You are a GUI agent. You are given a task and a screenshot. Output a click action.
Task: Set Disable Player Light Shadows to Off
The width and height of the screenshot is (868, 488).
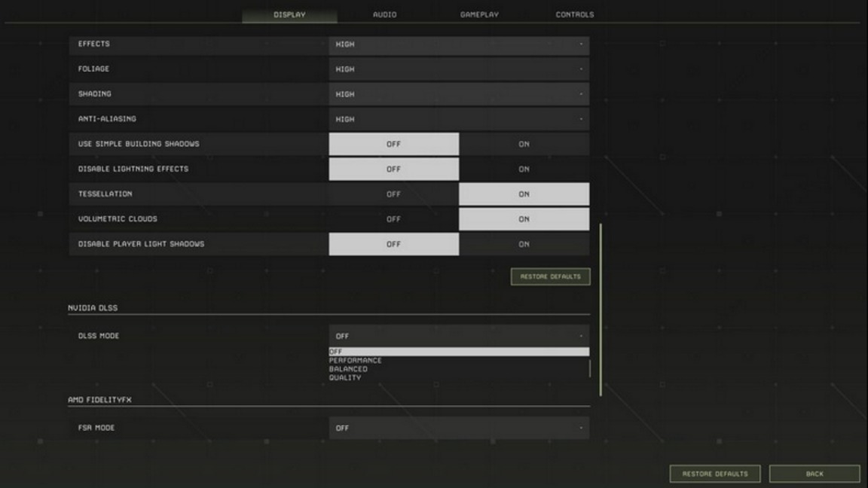[x=393, y=244]
